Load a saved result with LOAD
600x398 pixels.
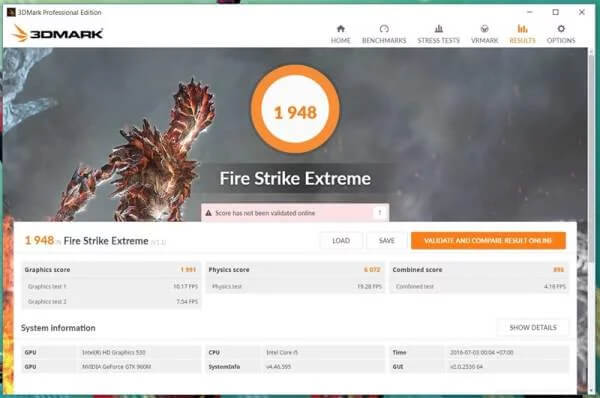(341, 241)
